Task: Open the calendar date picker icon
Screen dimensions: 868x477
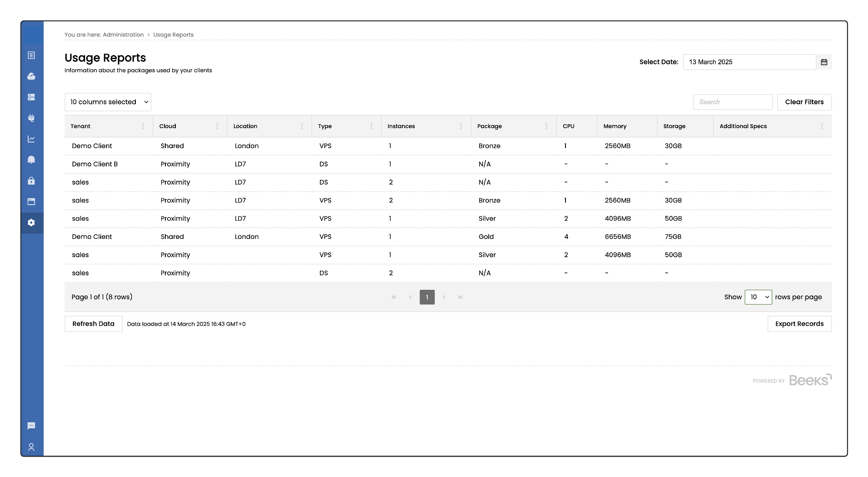Action: [x=824, y=62]
